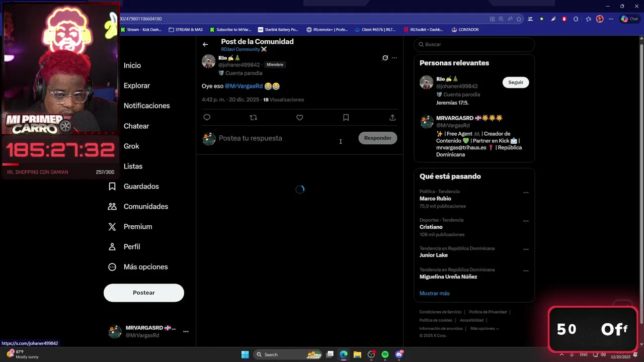Screen dimensions: 644x362
Task: Open more options for Cristiano trend
Action: [x=526, y=221]
